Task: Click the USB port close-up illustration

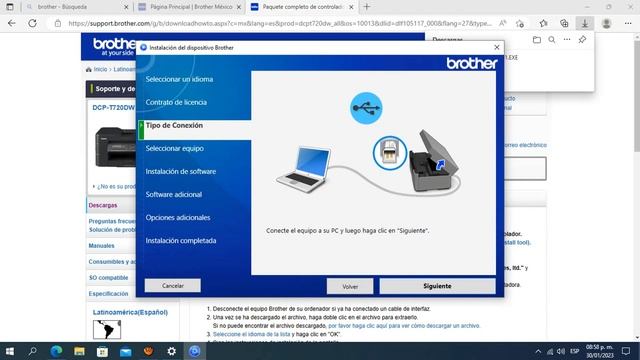Action: pos(390,153)
